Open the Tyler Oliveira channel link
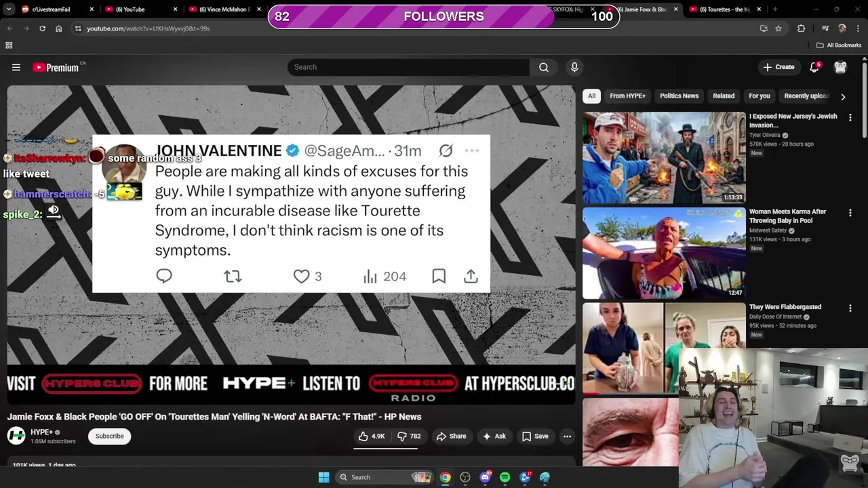This screenshot has width=868, height=488. (x=765, y=136)
